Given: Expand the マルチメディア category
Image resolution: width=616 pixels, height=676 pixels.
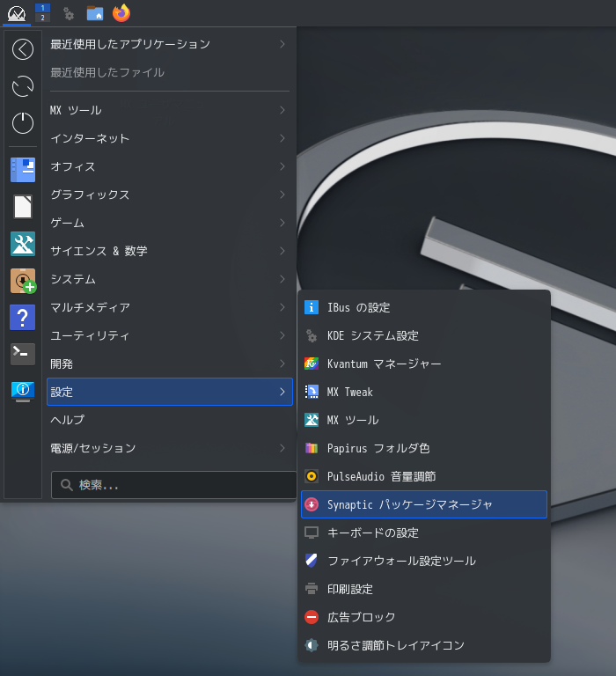Looking at the screenshot, I should click(x=170, y=307).
